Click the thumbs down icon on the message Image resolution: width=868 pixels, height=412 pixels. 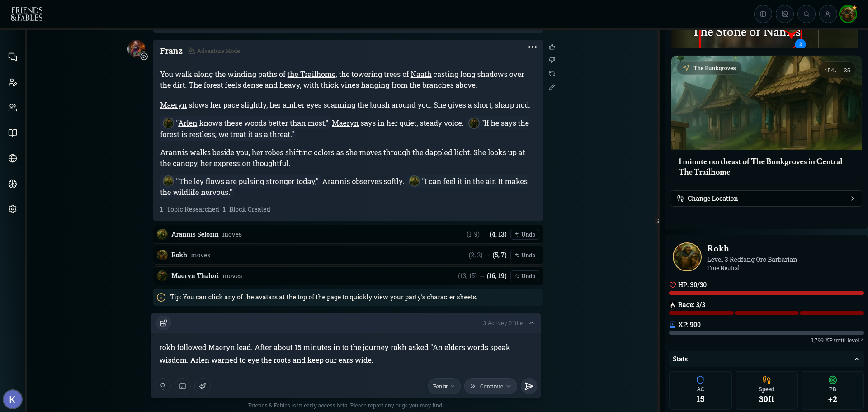tap(552, 60)
